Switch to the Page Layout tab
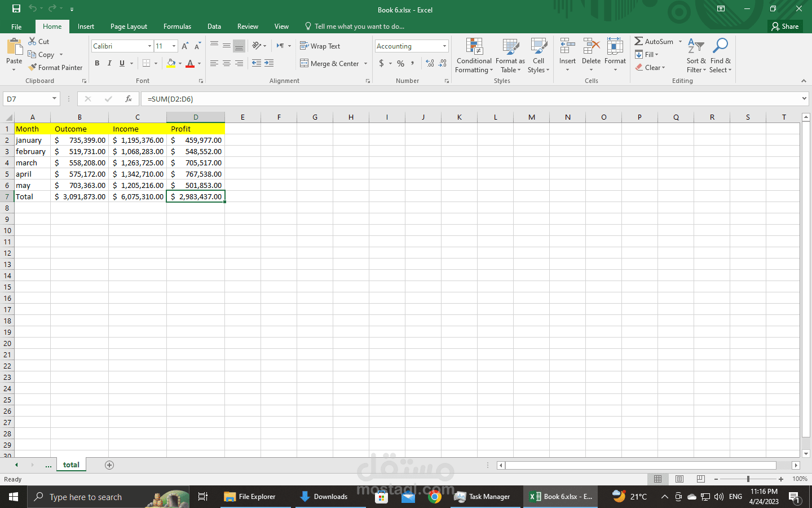Screen dimensions: 812x508 click(129, 27)
